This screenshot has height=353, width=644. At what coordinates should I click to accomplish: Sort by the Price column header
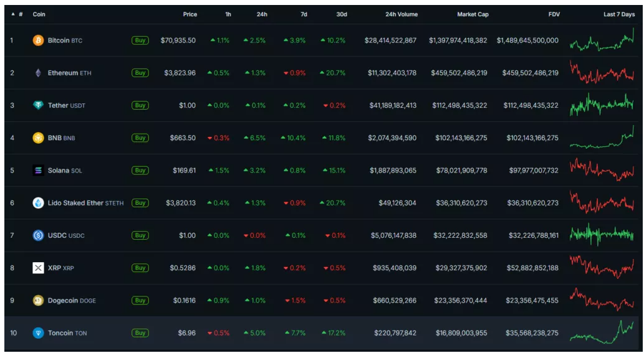coord(190,14)
